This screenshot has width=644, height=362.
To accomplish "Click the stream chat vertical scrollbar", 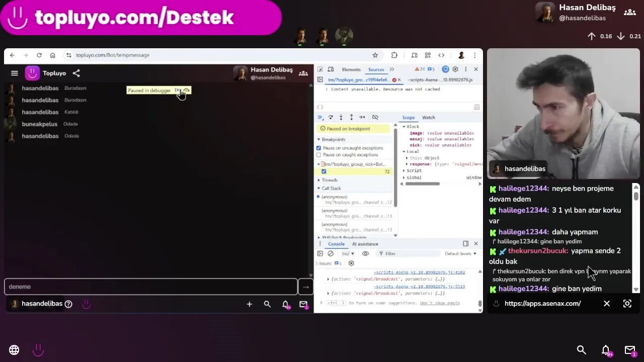I will click(x=636, y=195).
